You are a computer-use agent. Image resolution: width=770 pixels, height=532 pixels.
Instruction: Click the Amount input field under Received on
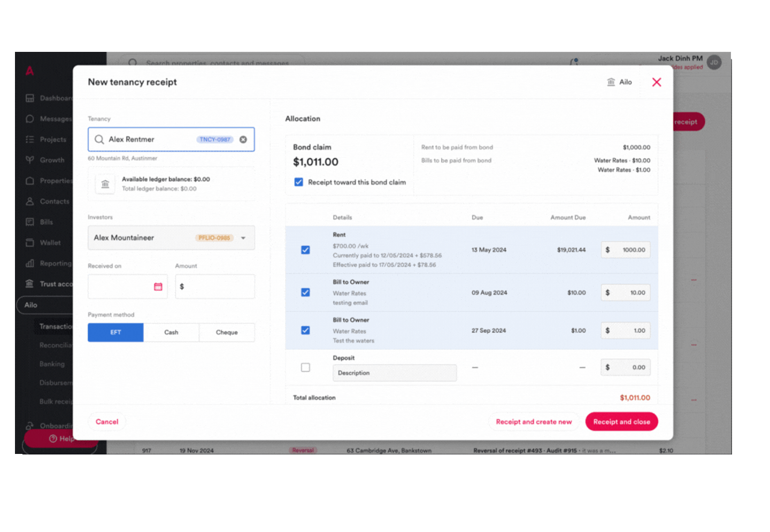coord(215,287)
